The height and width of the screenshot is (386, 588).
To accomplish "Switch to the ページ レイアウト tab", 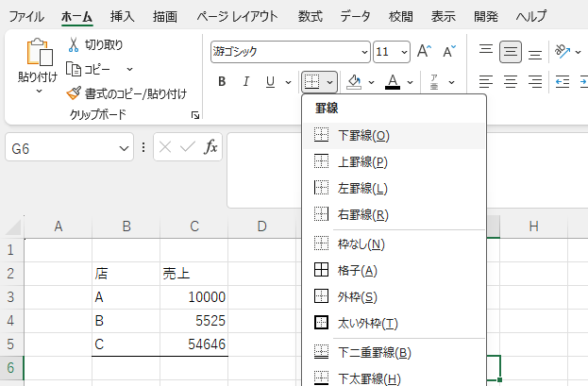I will (x=238, y=16).
